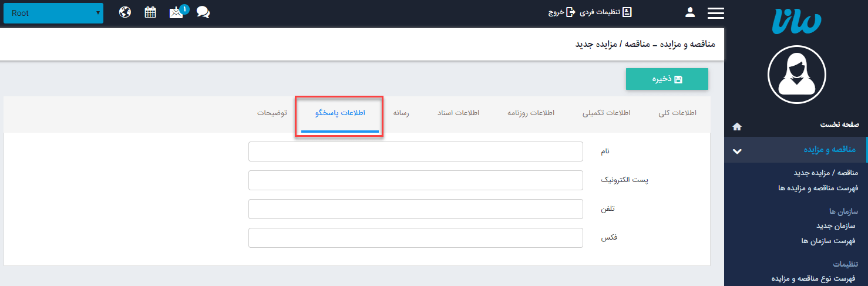
Task: Click the home icon beside صفحه نخست
Action: click(737, 126)
